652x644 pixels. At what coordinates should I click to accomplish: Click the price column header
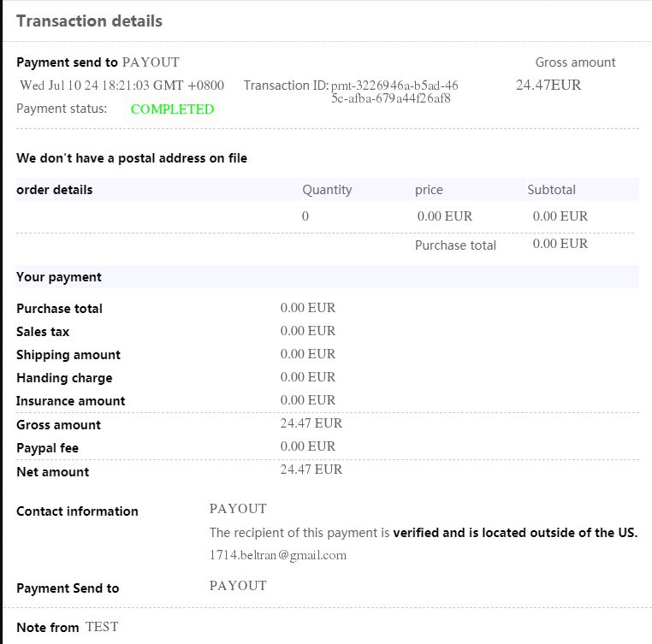click(429, 190)
